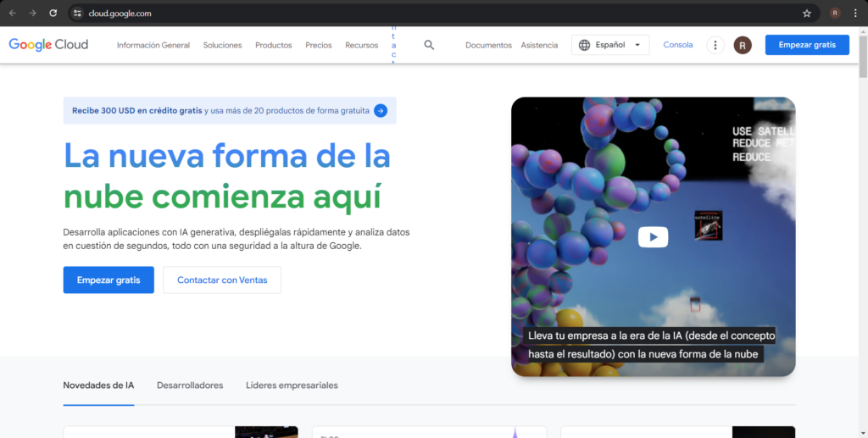
Task: Open the Chrome profile avatar in toolbar
Action: click(x=835, y=14)
